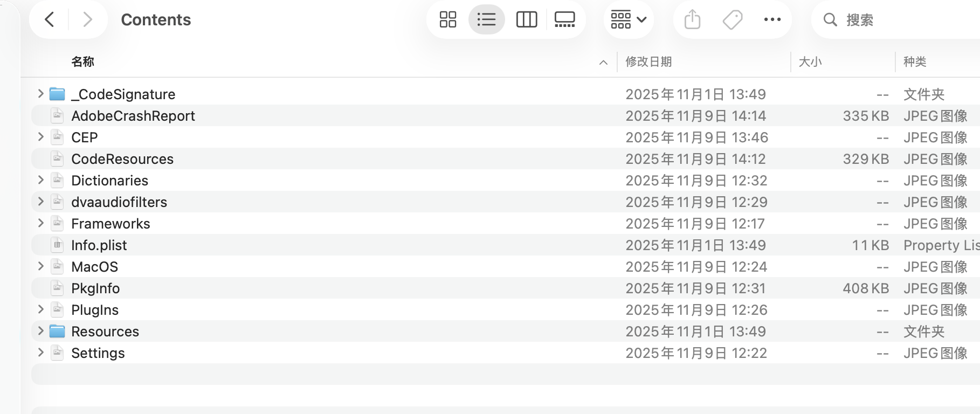Click the forward navigation arrow
The width and height of the screenshot is (980, 414).
(x=87, y=20)
